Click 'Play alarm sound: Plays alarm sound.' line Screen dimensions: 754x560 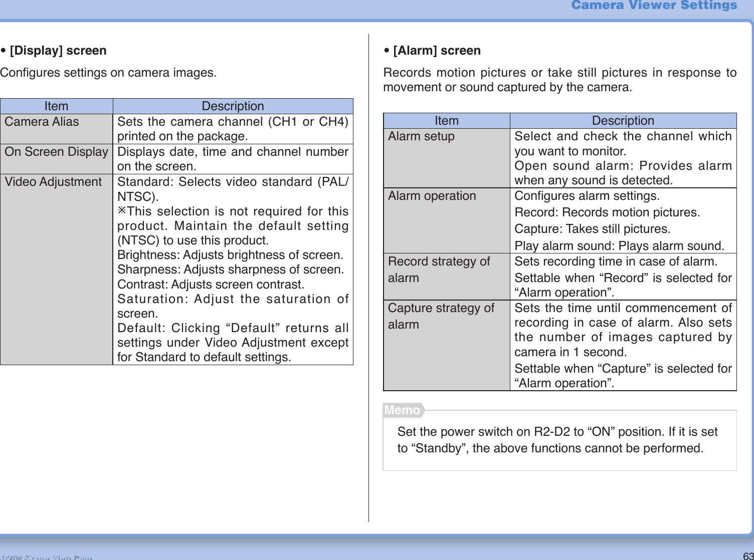620,246
